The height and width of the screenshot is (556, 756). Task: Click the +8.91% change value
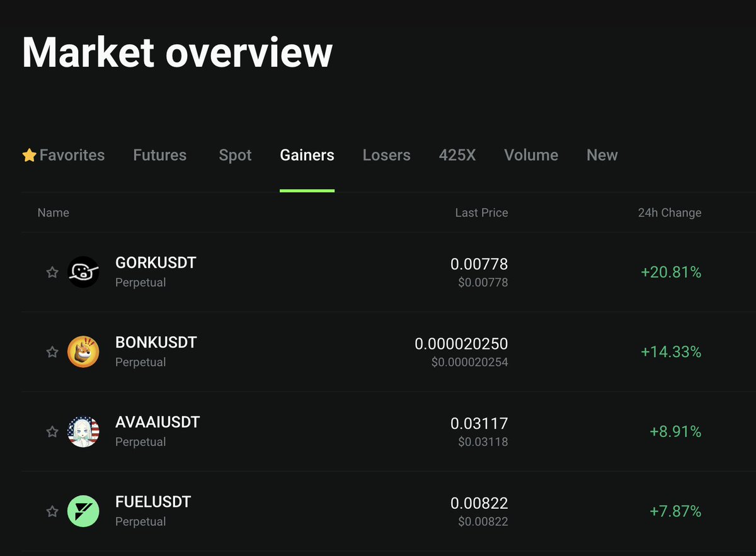click(x=675, y=431)
